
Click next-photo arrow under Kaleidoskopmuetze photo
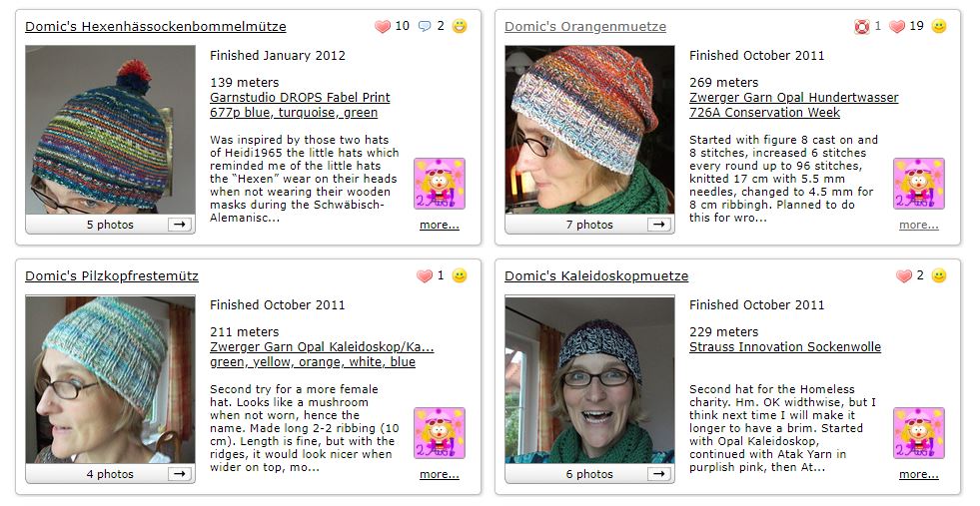[658, 473]
